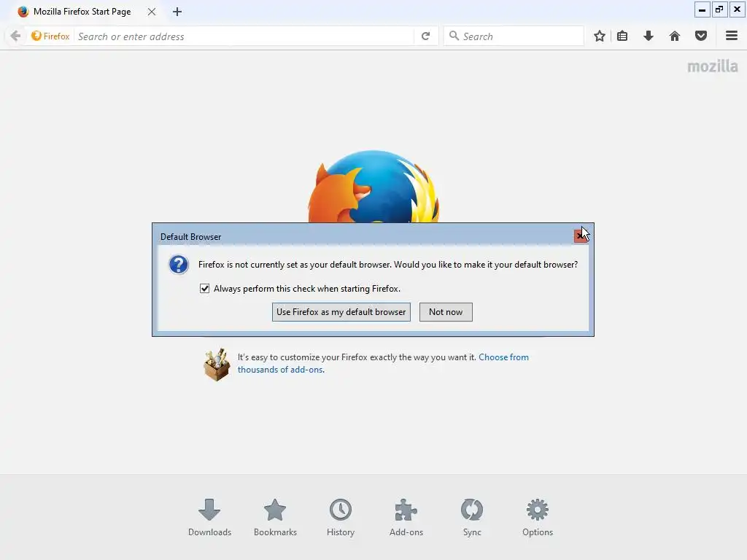Click the mozilla wordmark link
Screen dimensions: 747x560
[x=712, y=66]
